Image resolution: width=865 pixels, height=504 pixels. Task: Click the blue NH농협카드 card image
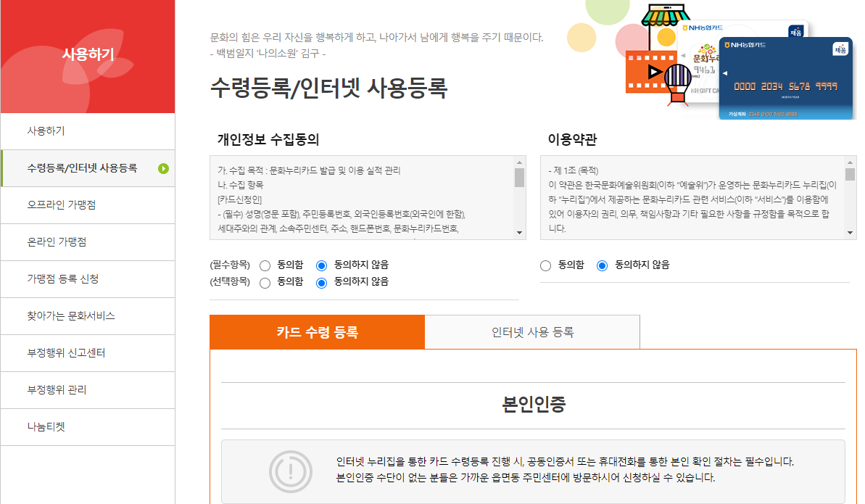(786, 78)
